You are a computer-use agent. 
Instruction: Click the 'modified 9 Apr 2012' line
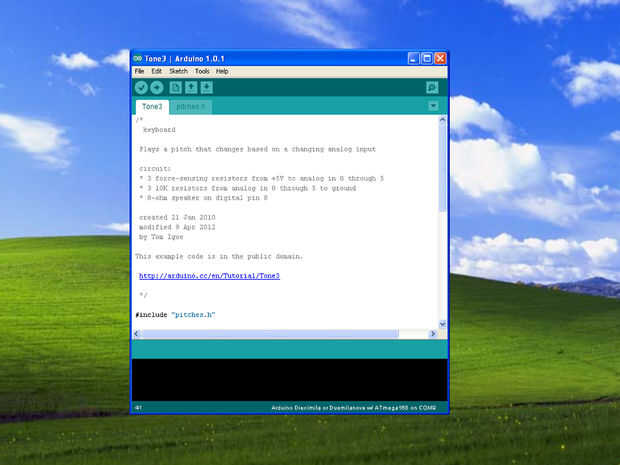177,227
